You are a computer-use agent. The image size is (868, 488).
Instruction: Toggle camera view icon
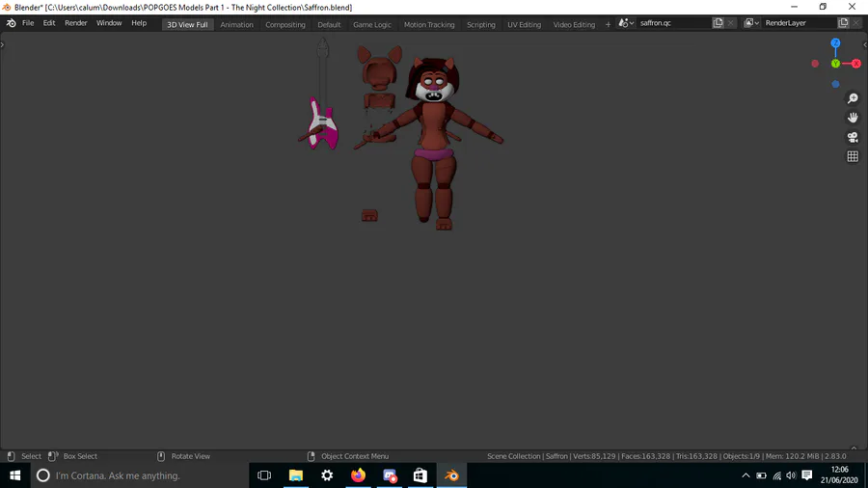853,137
